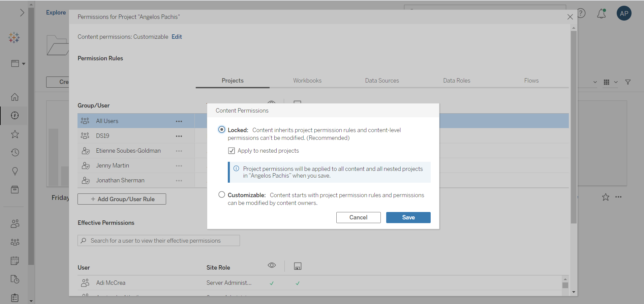This screenshot has height=304, width=644.
Task: Open the Users icon in sidebar
Action: point(14,223)
